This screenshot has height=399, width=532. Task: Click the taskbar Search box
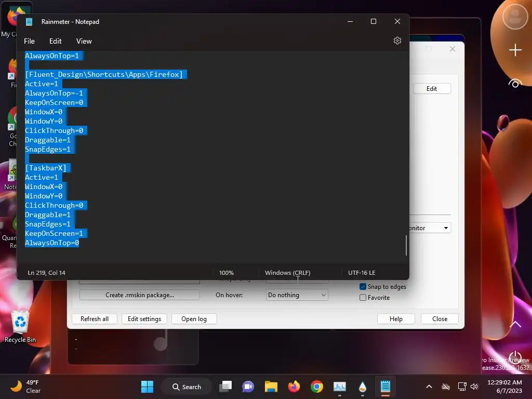(x=187, y=387)
